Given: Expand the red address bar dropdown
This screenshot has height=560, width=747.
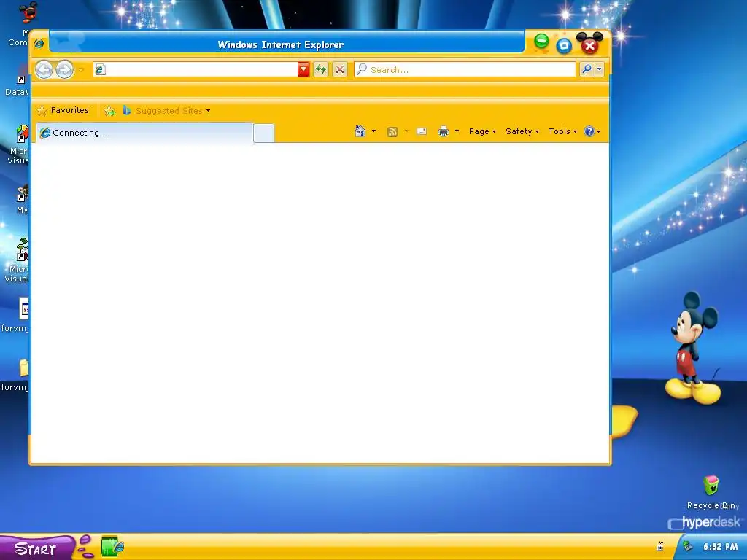Looking at the screenshot, I should click(x=303, y=69).
